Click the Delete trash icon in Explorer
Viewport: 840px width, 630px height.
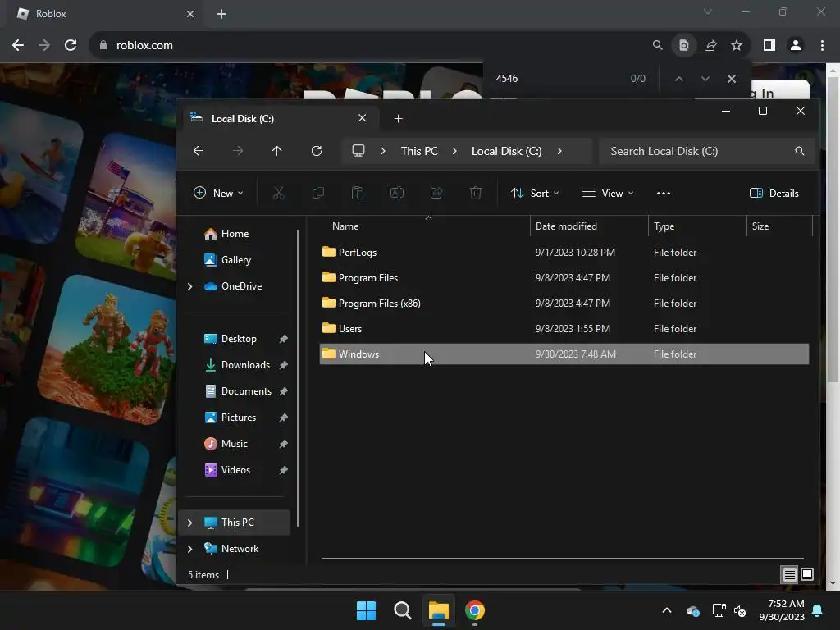click(476, 194)
